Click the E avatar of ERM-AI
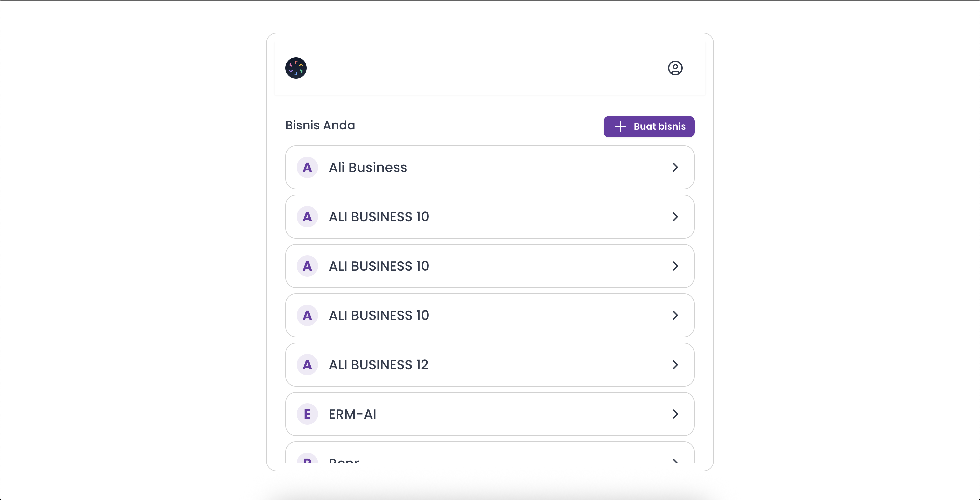This screenshot has width=980, height=500. click(x=307, y=414)
